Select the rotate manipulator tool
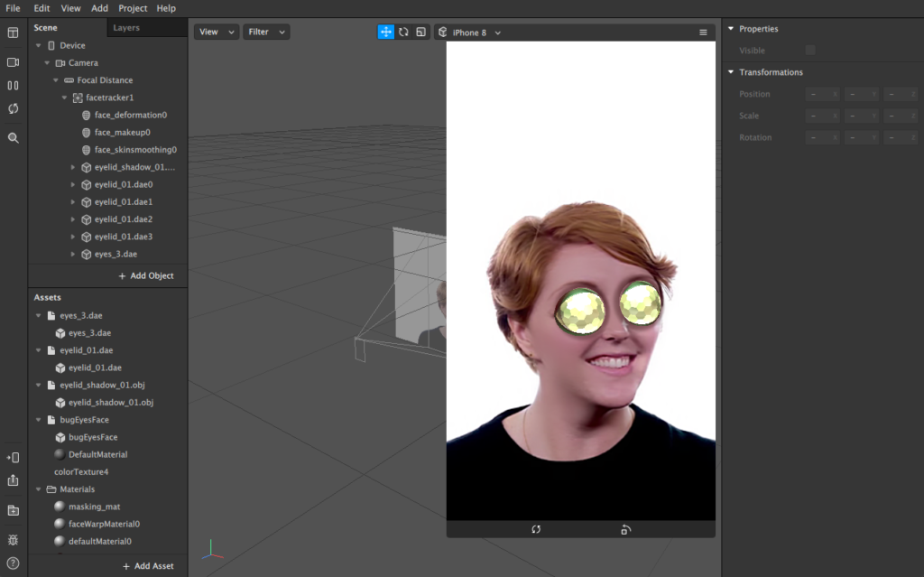 tap(403, 32)
